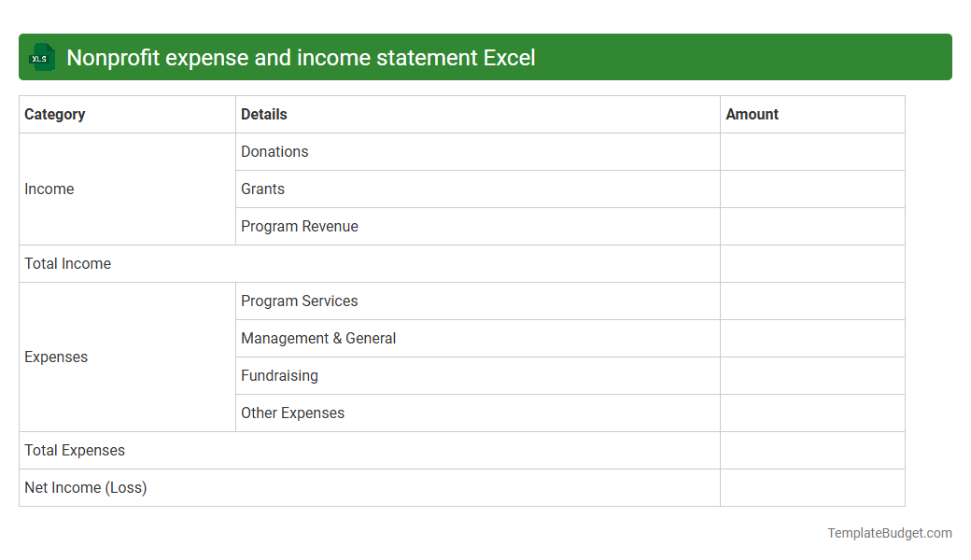Click the Amount cell beside Donations

(812, 151)
